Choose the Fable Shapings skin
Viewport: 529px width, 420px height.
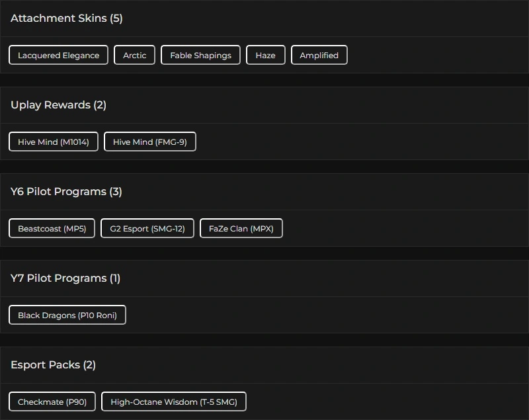point(200,56)
